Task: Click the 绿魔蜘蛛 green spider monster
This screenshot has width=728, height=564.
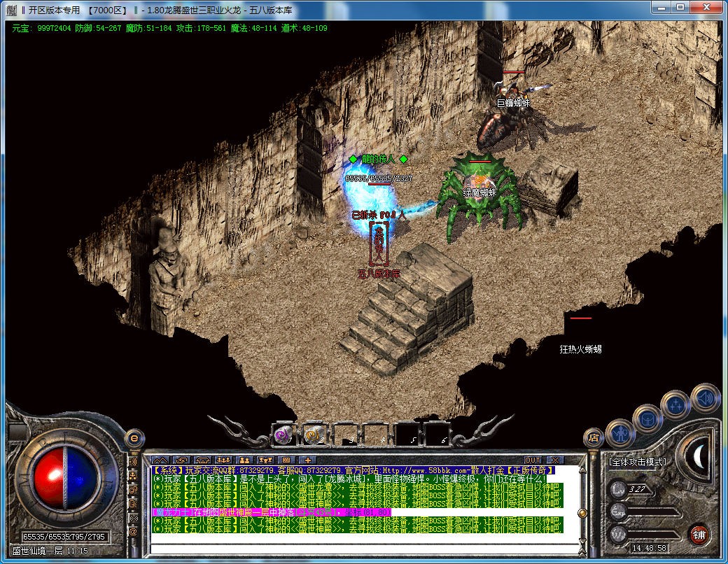Action: [480, 197]
